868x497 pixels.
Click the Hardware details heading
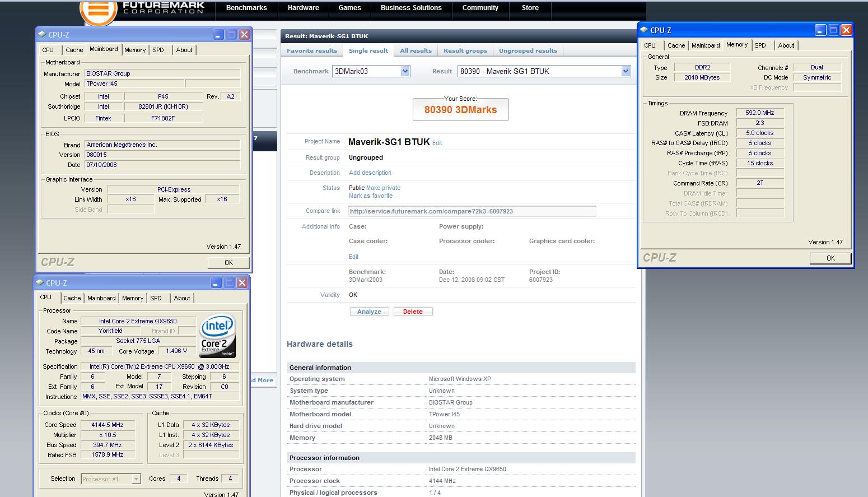(x=320, y=344)
